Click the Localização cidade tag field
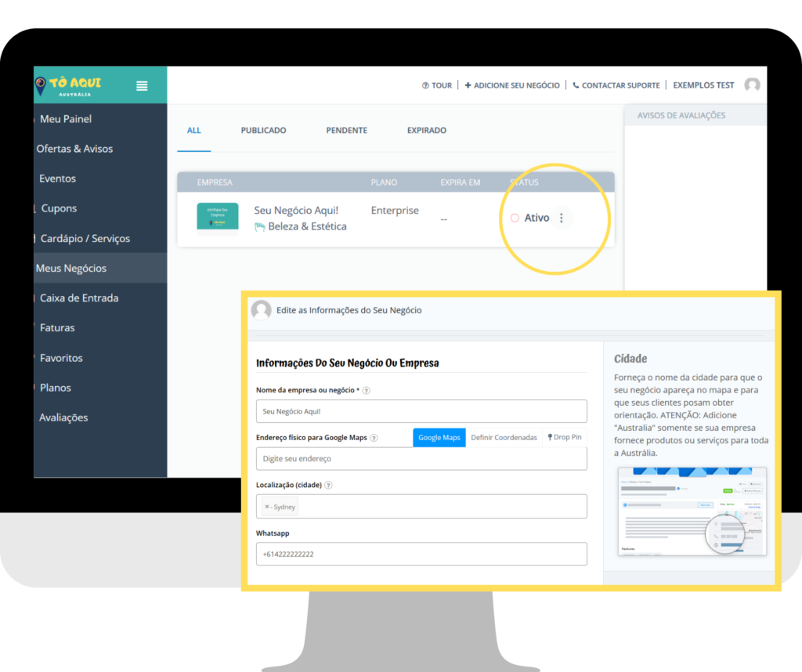The width and height of the screenshot is (802, 672). (421, 506)
